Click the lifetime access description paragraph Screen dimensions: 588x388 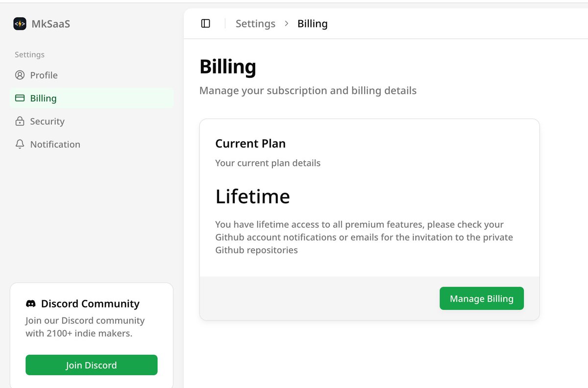364,237
